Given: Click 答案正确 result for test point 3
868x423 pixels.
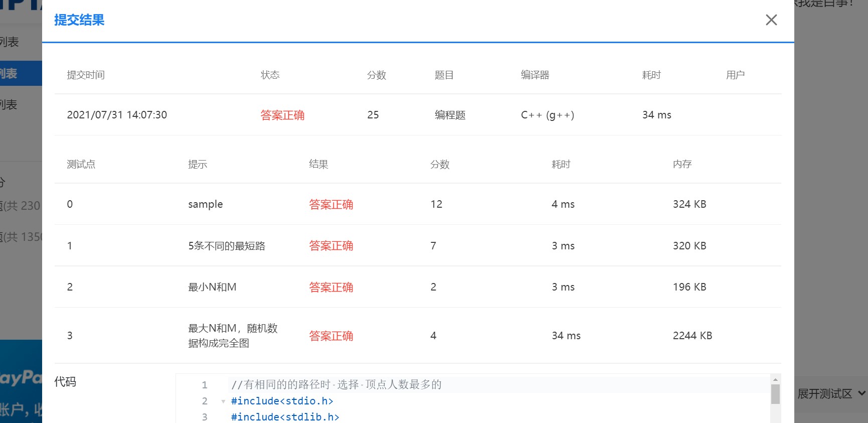Looking at the screenshot, I should [331, 336].
